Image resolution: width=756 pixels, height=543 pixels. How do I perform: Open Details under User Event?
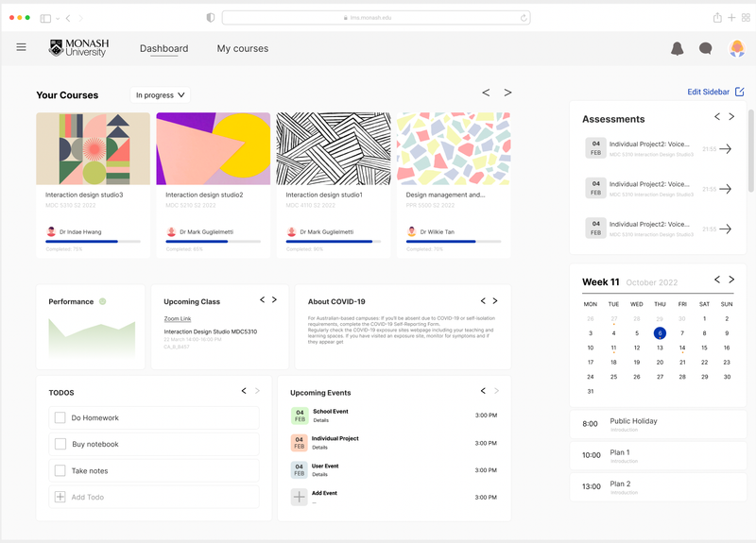pyautogui.click(x=319, y=475)
